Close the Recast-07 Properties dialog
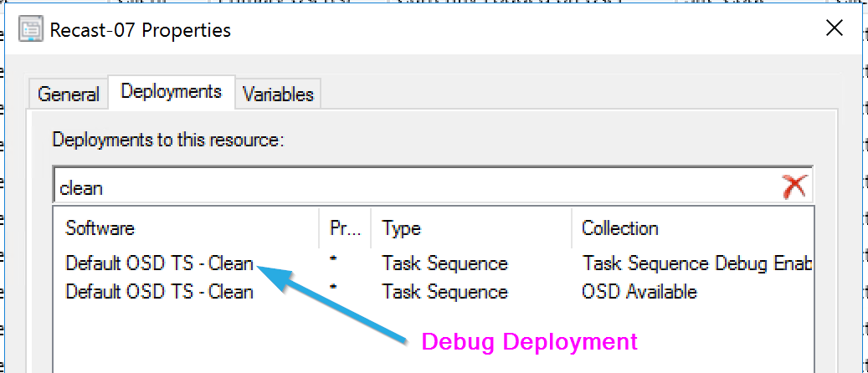The height and width of the screenshot is (373, 868). [834, 29]
